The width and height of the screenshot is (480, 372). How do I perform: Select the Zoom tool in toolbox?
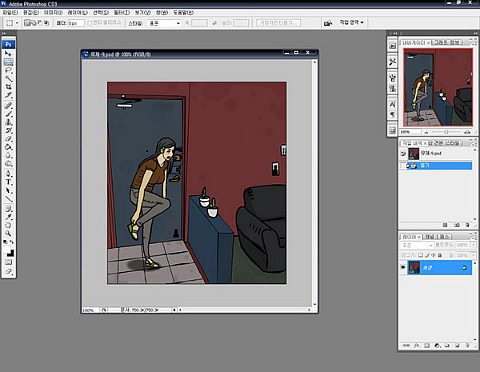(x=8, y=233)
